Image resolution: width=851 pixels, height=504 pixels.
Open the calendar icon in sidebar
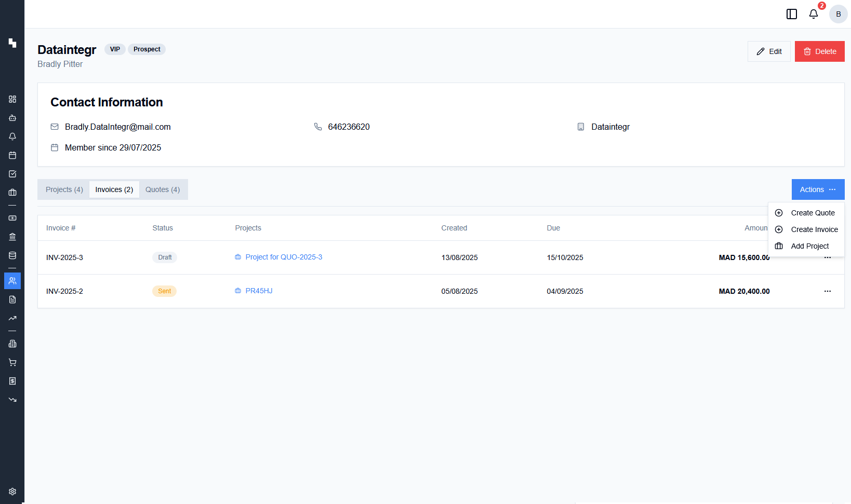pos(12,155)
